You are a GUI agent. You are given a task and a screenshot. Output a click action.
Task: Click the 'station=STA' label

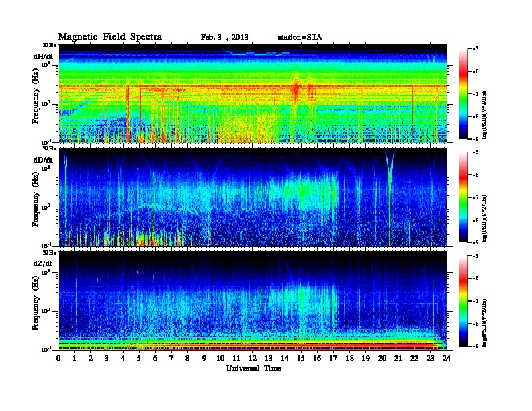tap(300, 38)
